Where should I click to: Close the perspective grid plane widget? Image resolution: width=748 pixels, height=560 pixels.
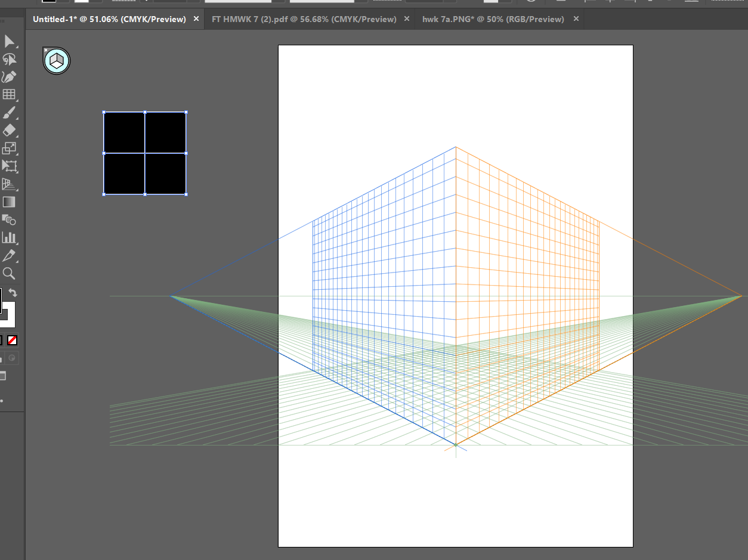47,49
